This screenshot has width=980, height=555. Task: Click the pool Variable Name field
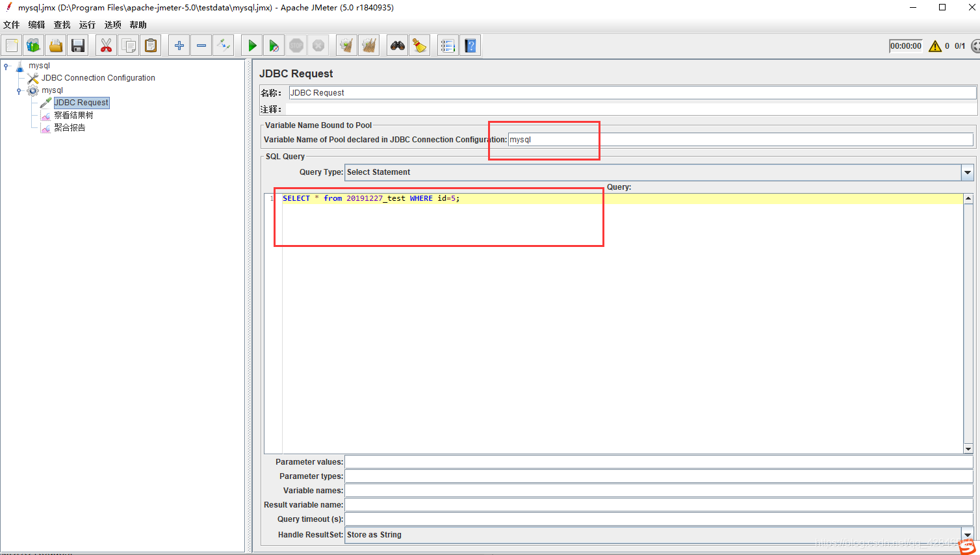740,140
